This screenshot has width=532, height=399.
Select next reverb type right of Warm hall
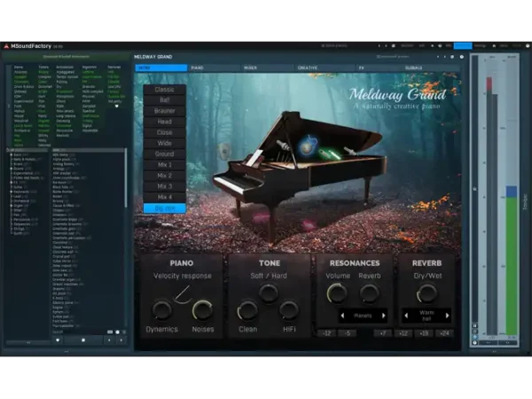[448, 316]
